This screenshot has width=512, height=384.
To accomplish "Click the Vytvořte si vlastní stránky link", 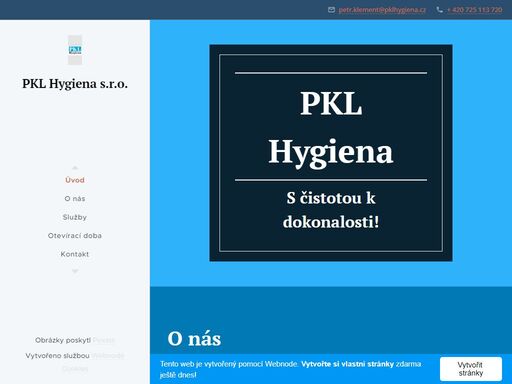I will 347,364.
